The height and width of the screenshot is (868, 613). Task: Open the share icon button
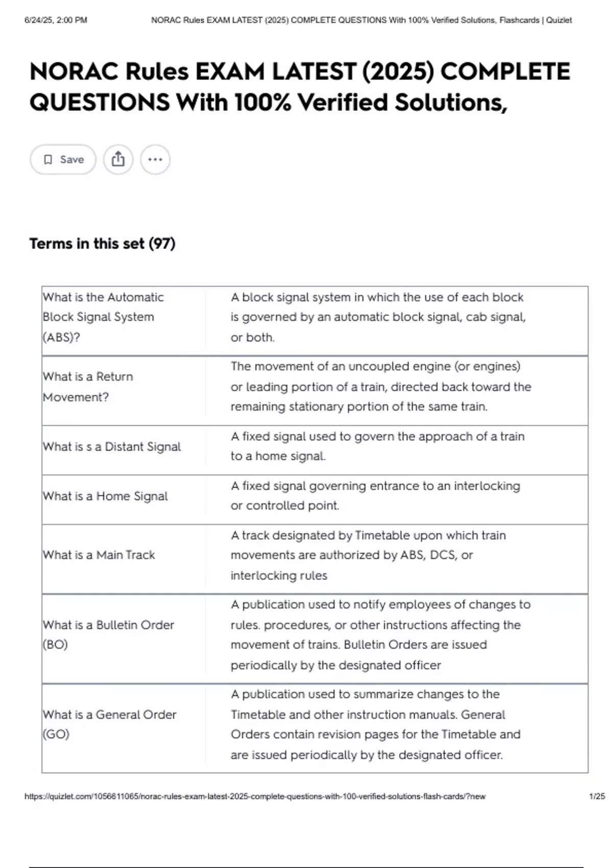click(x=118, y=159)
